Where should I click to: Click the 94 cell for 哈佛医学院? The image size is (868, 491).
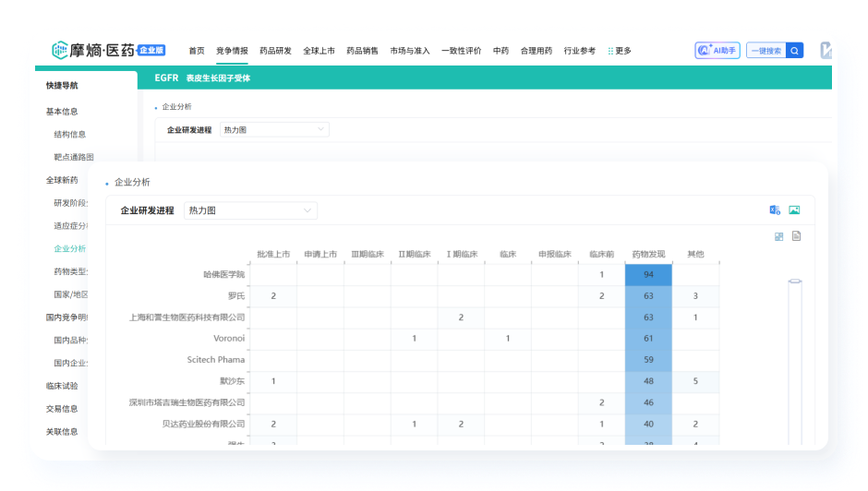pos(648,274)
